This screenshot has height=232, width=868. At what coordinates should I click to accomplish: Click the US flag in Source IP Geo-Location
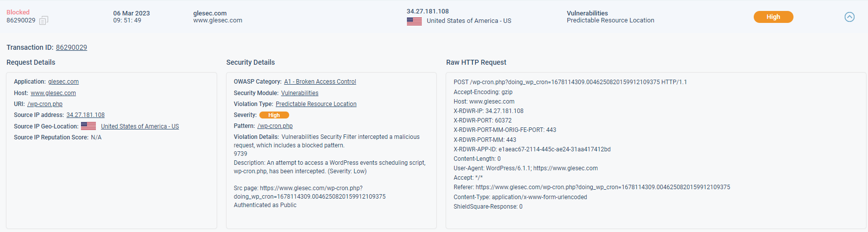tap(88, 126)
